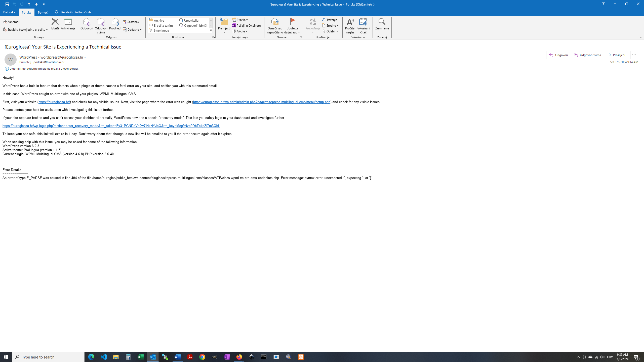Switch to the Poruka ribbon tab
The image size is (644, 362).
pos(26,12)
